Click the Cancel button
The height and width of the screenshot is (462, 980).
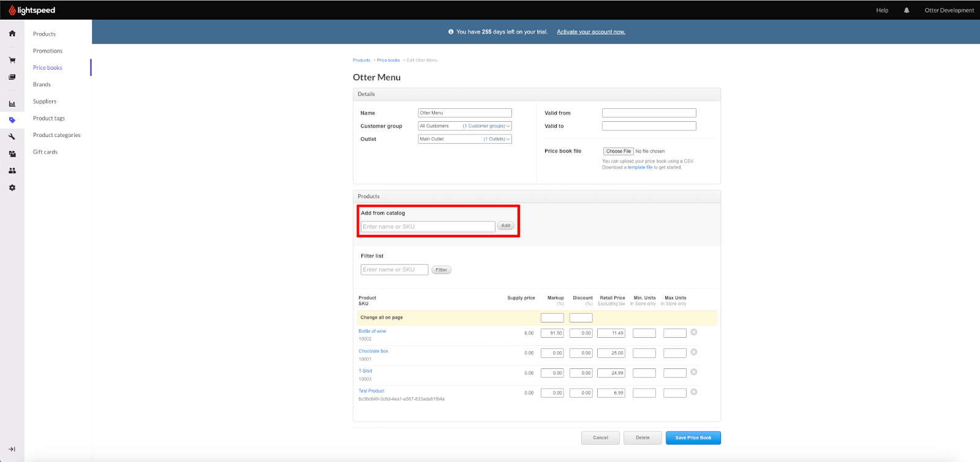tap(600, 438)
